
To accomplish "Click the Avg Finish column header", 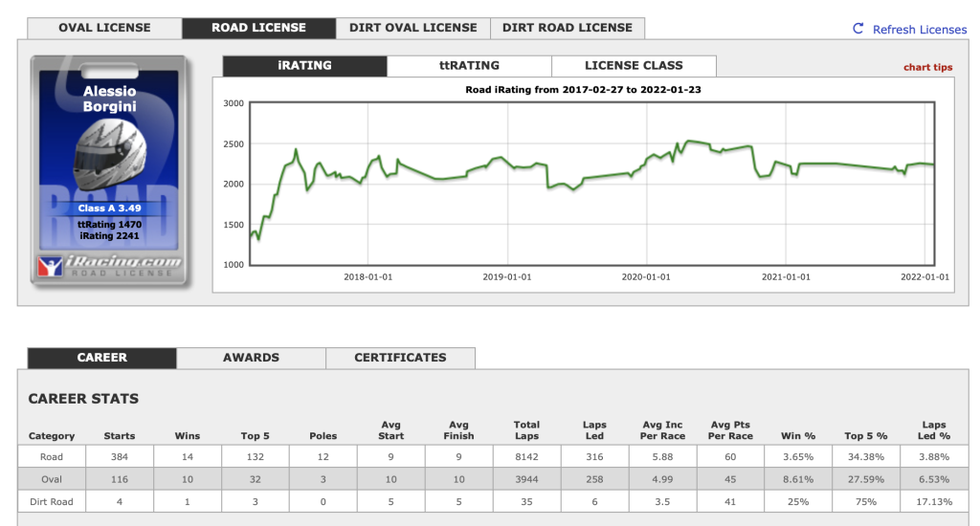I will [458, 430].
